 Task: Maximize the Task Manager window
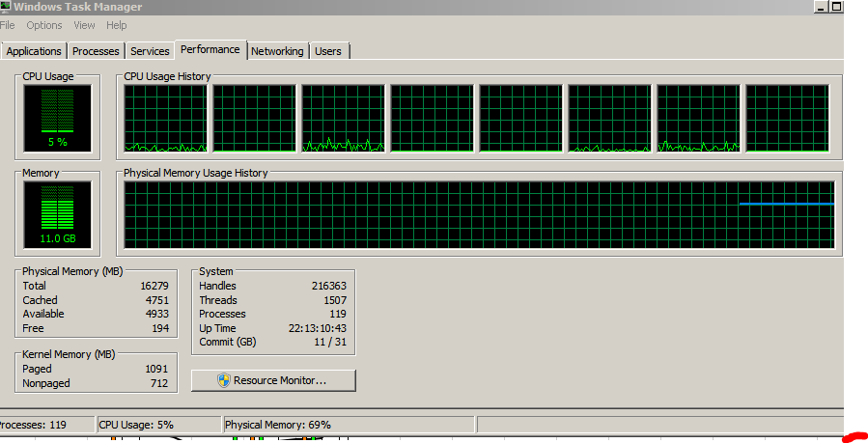[x=836, y=7]
